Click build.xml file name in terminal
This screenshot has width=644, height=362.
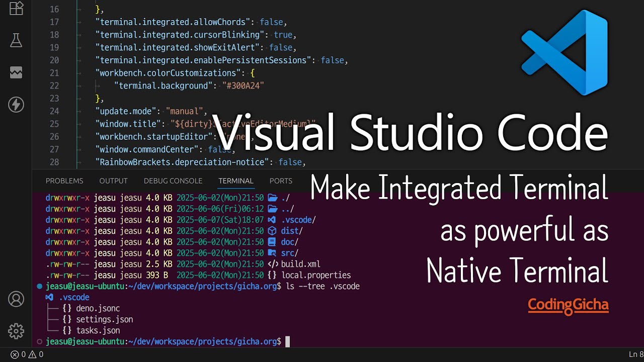click(301, 264)
